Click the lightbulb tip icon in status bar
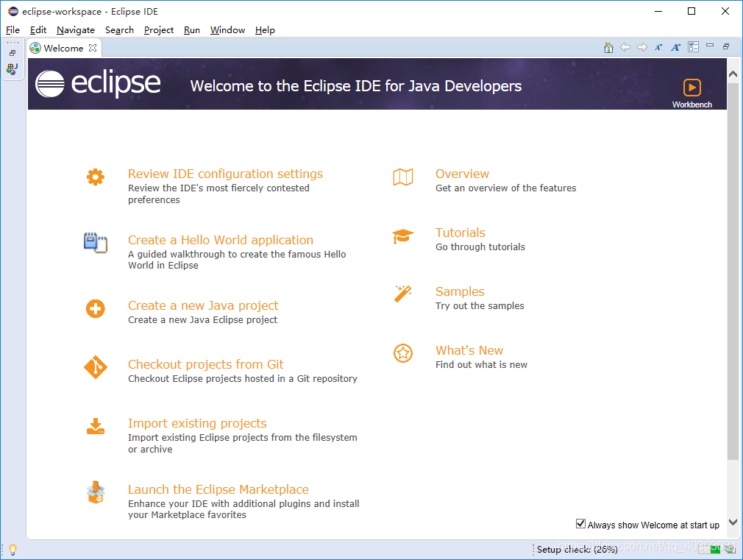Screen dimensions: 743x560 [x=13, y=550]
